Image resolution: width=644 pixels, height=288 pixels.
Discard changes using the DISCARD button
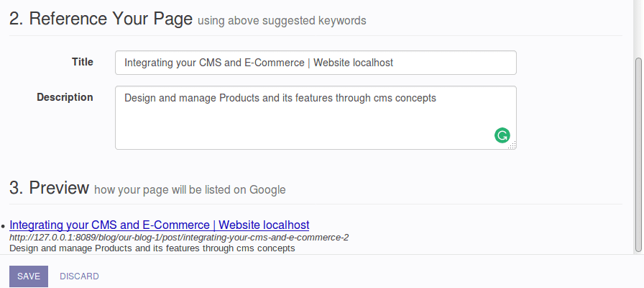(x=79, y=276)
